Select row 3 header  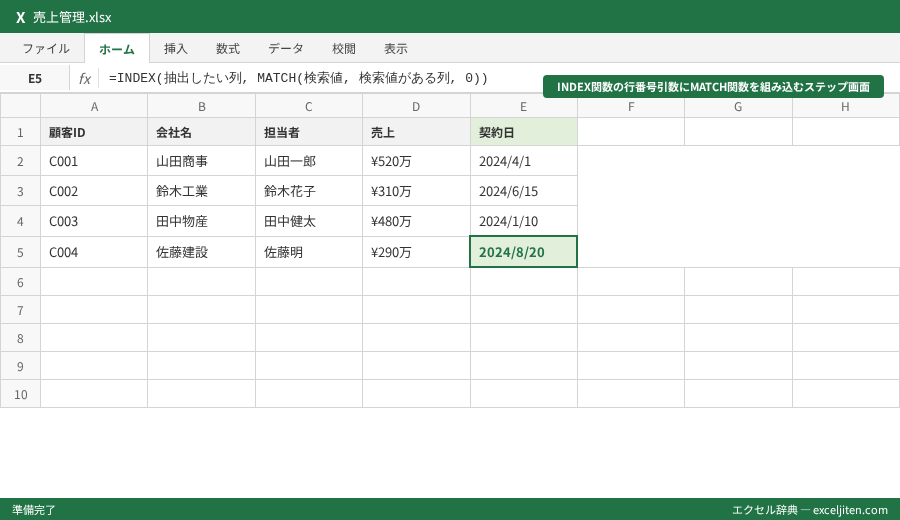point(20,191)
